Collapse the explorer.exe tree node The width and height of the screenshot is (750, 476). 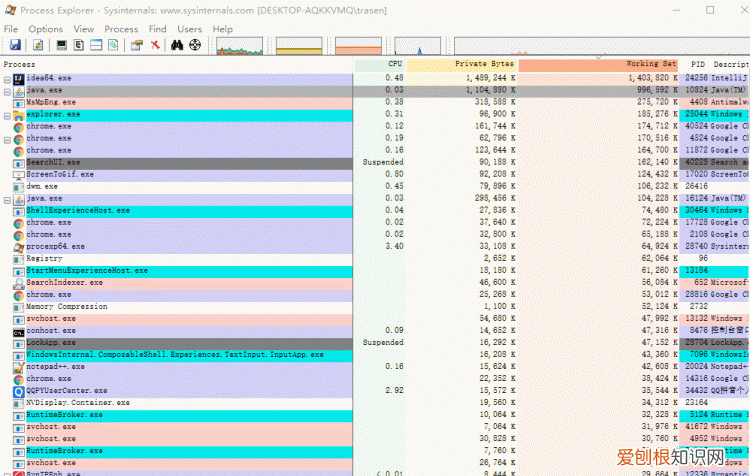(7, 115)
